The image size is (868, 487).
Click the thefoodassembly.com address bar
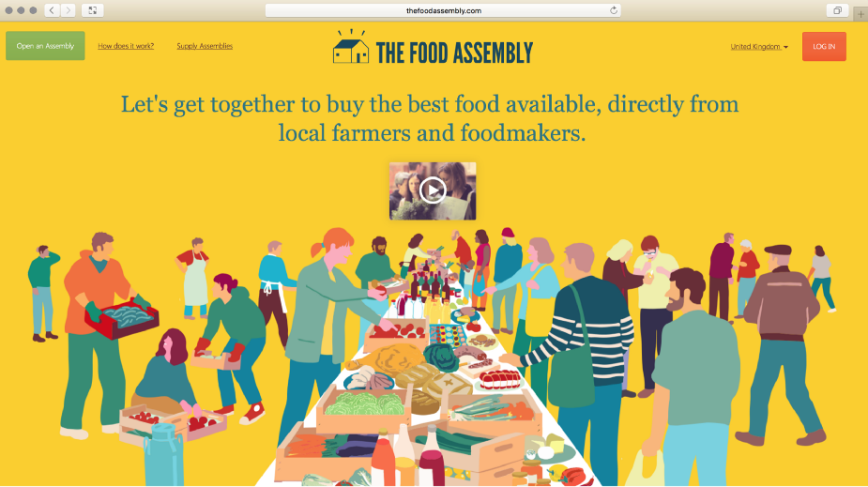443,10
